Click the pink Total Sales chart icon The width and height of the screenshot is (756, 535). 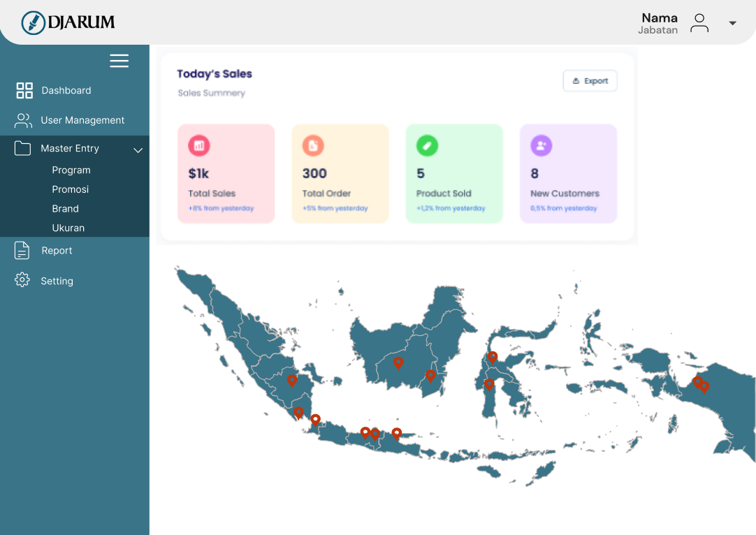(199, 145)
